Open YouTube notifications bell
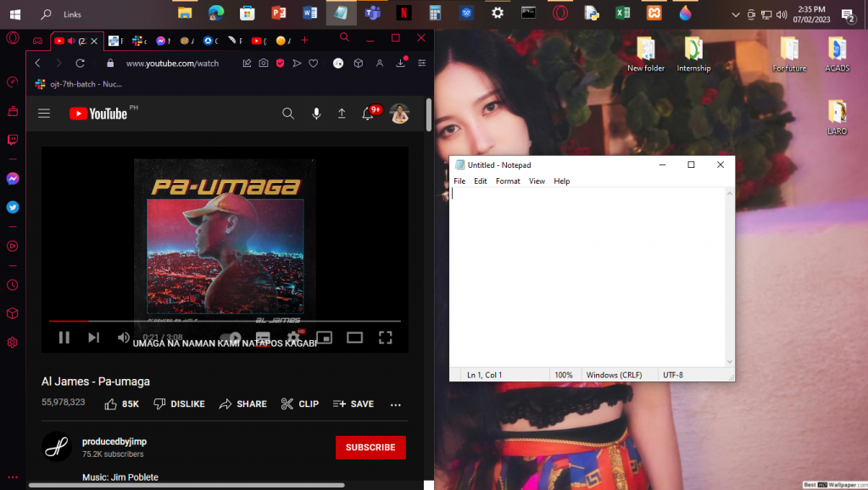This screenshot has height=490, width=868. click(x=368, y=114)
